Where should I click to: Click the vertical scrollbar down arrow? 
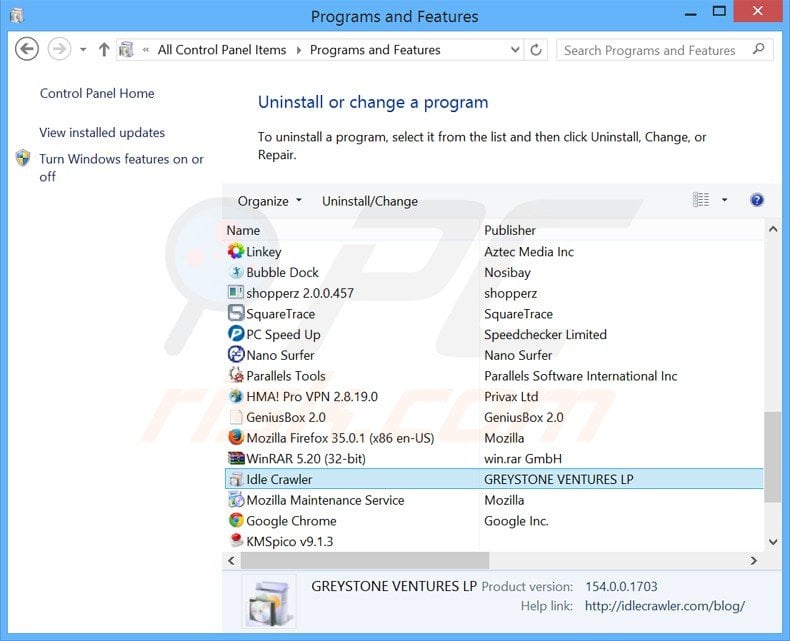point(773,542)
